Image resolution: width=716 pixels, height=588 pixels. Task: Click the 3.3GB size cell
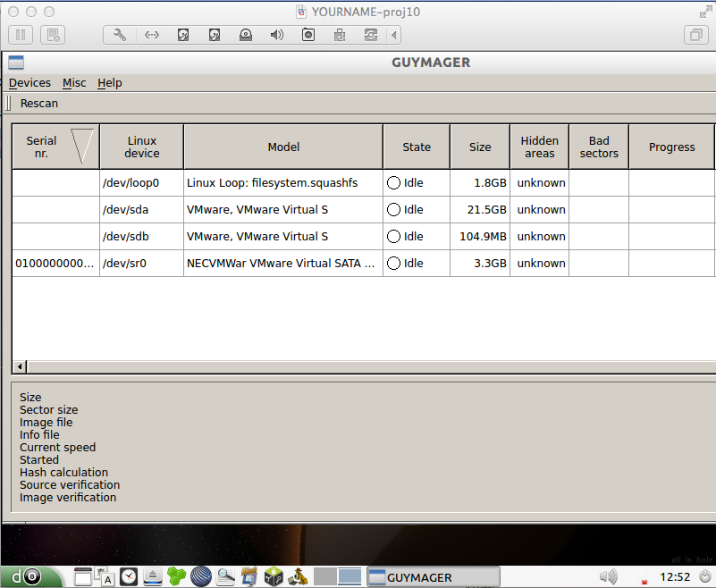480,264
